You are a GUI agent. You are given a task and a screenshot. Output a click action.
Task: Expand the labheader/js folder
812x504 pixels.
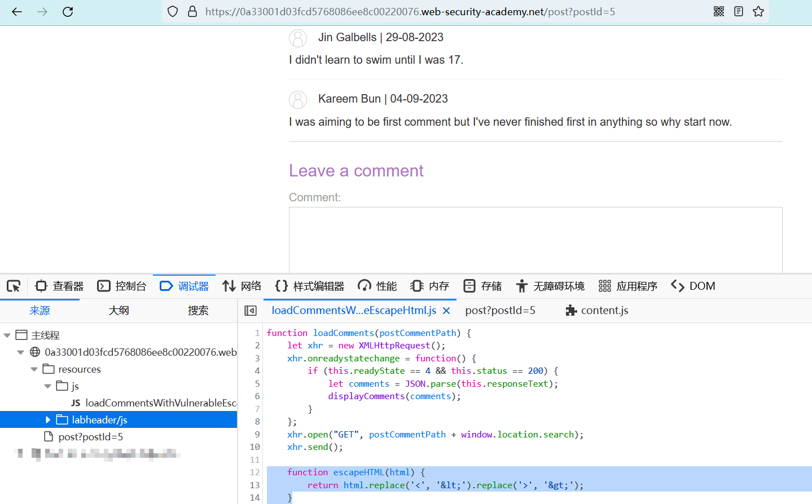(48, 420)
